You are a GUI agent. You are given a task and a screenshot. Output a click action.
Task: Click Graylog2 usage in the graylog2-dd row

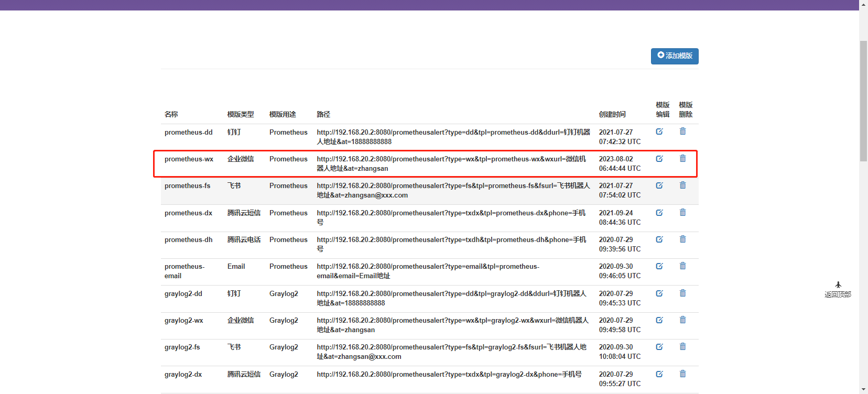(284, 293)
